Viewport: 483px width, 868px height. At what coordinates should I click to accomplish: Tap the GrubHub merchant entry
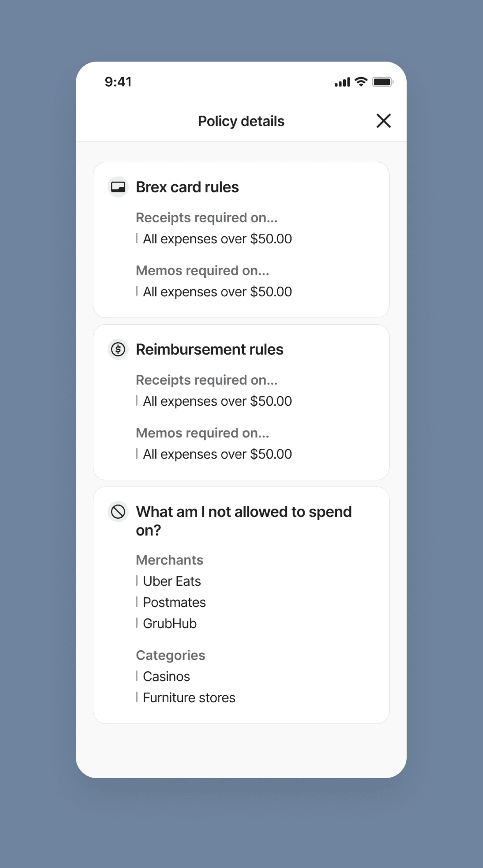(170, 624)
